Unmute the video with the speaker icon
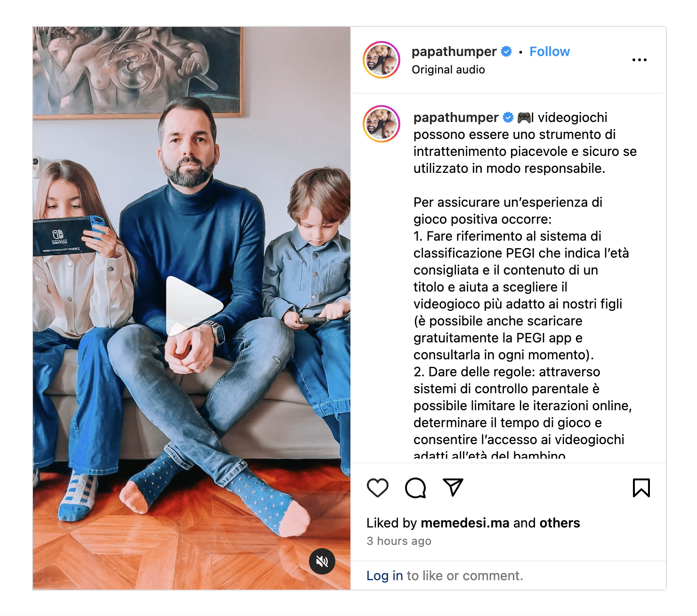The height and width of the screenshot is (616, 697). pos(322,561)
